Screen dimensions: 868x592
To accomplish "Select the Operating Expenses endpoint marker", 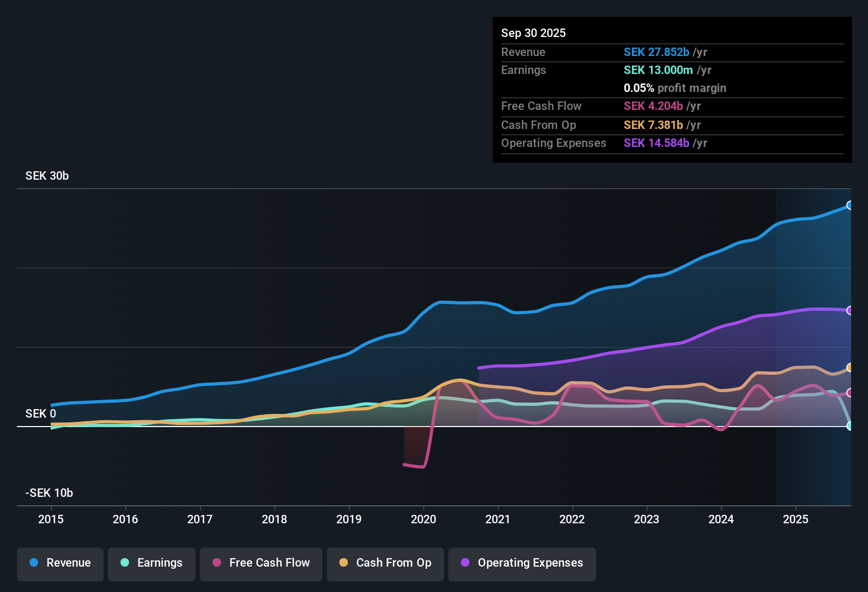I will [x=850, y=310].
